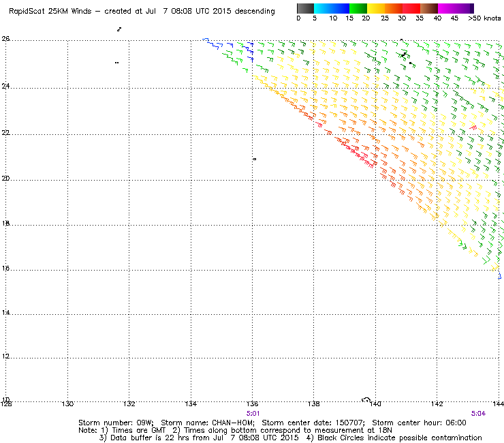Click the latitude 12 axis label
This screenshot has height=443, width=504.
[x=5, y=356]
